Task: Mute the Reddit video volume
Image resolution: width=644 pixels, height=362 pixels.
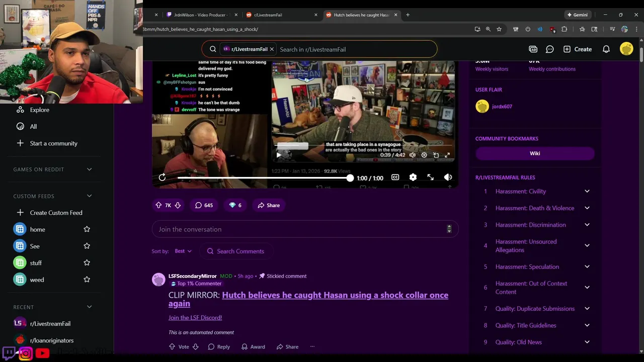Action: click(448, 177)
